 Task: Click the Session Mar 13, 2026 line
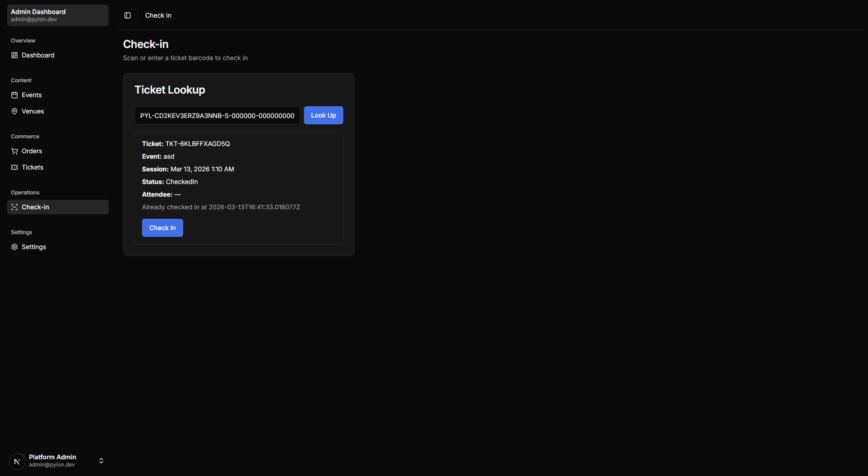[x=188, y=169]
